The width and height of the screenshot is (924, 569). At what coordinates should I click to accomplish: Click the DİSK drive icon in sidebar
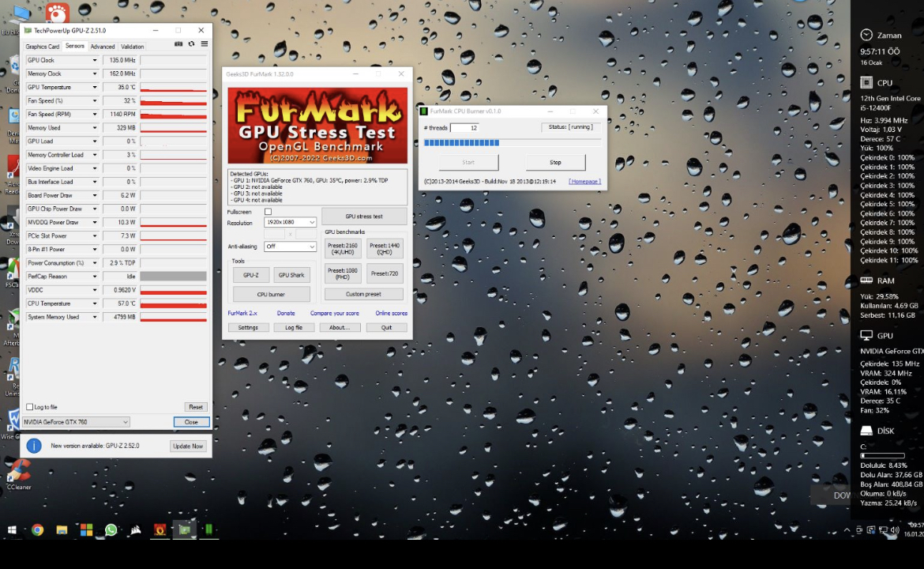(x=866, y=431)
